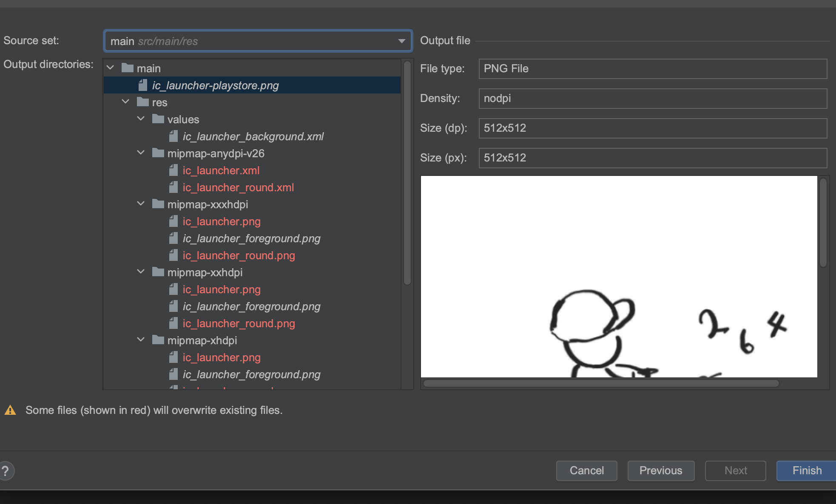Click ic_launcher_background.xml file icon
This screenshot has height=504, width=836.
[x=173, y=136]
